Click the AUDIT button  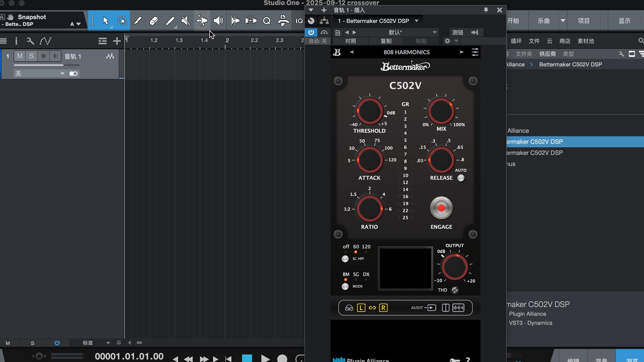click(423, 308)
